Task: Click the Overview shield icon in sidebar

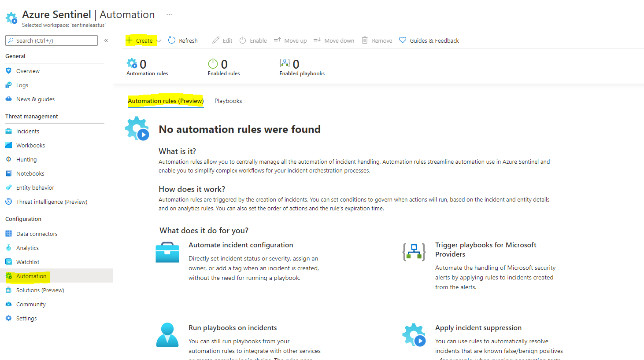Action: [x=8, y=71]
